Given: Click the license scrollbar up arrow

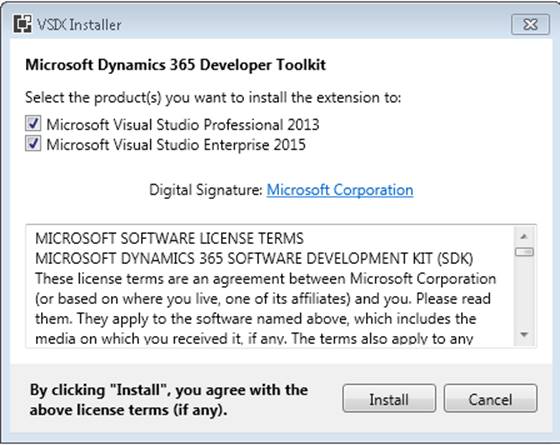Looking at the screenshot, I should click(524, 236).
